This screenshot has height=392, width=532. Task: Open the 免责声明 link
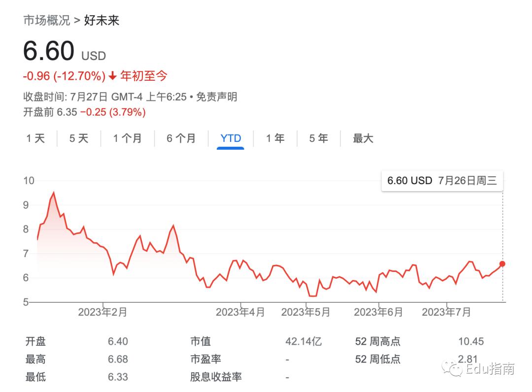coord(216,97)
